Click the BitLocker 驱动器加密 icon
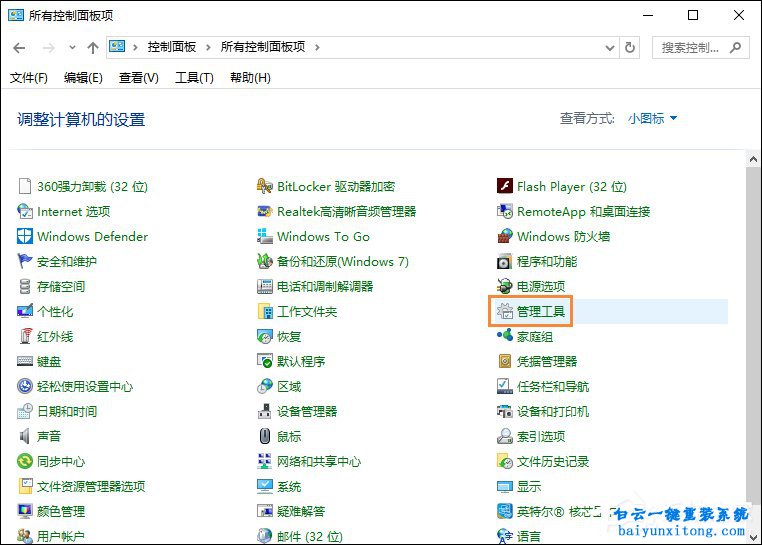Viewport: 762px width, 545px height. click(x=265, y=187)
